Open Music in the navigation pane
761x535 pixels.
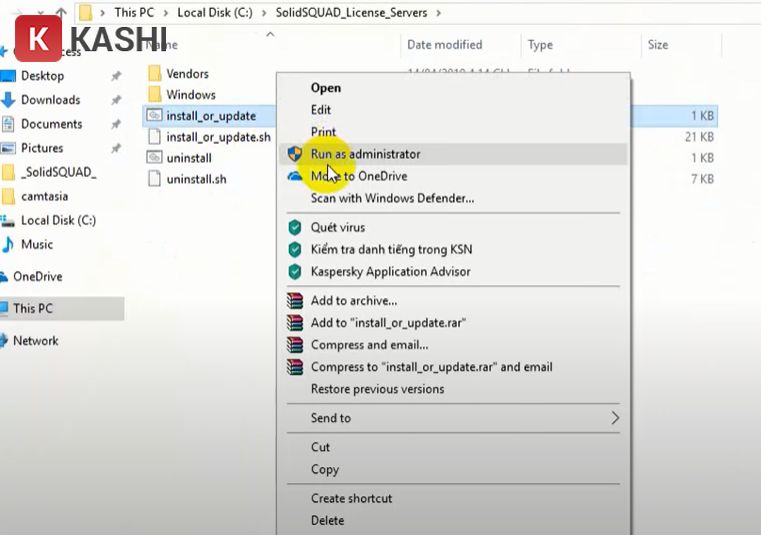[37, 245]
